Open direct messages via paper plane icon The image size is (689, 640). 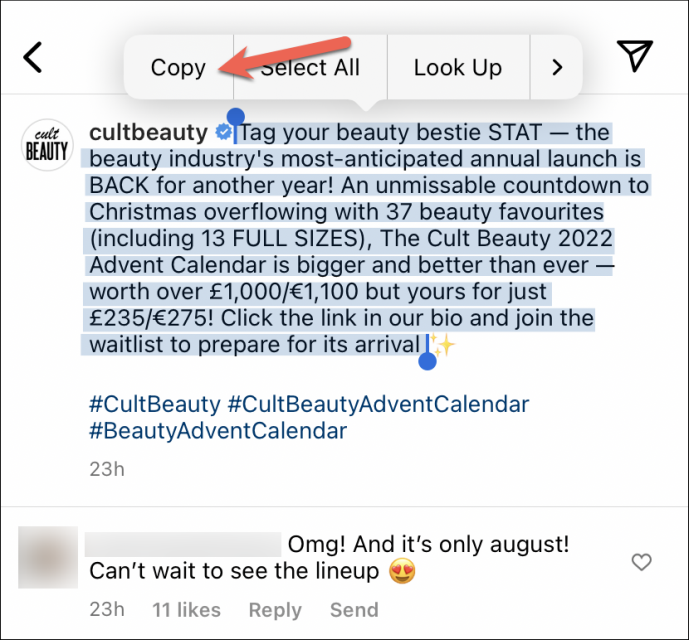635,57
